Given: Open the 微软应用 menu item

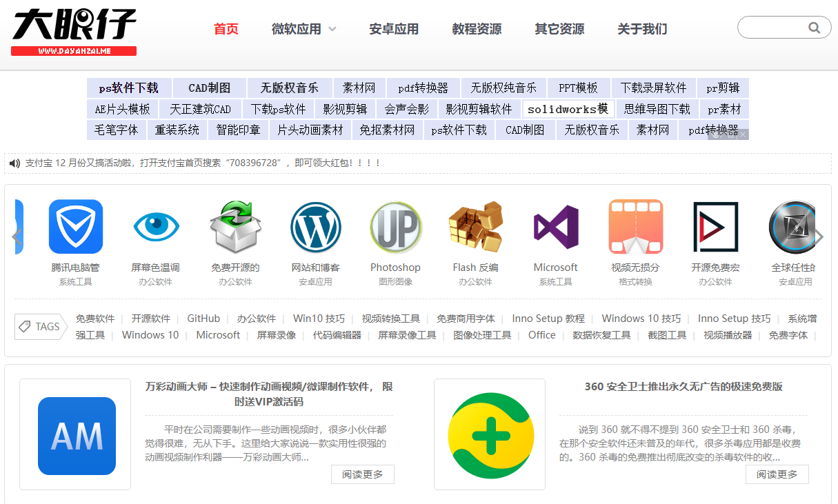Looking at the screenshot, I should point(297,29).
